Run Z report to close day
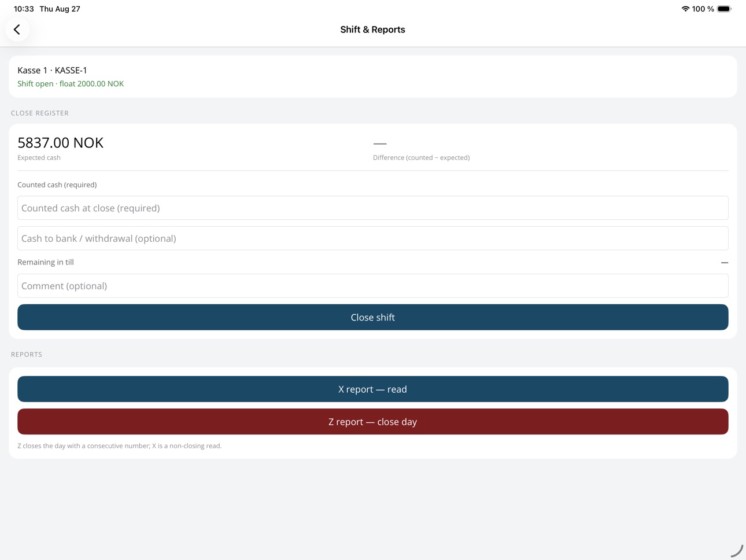Screen dimensions: 746x560 pyautogui.click(x=373, y=422)
